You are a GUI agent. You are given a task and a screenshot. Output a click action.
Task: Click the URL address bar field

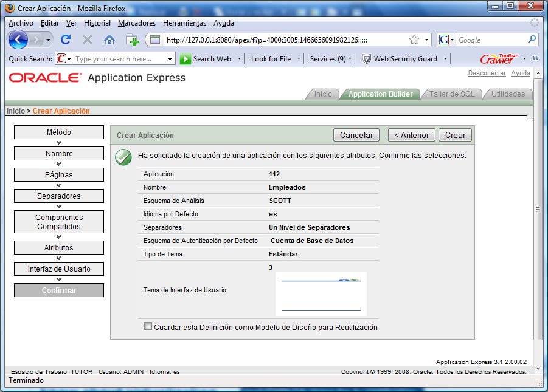(x=285, y=40)
